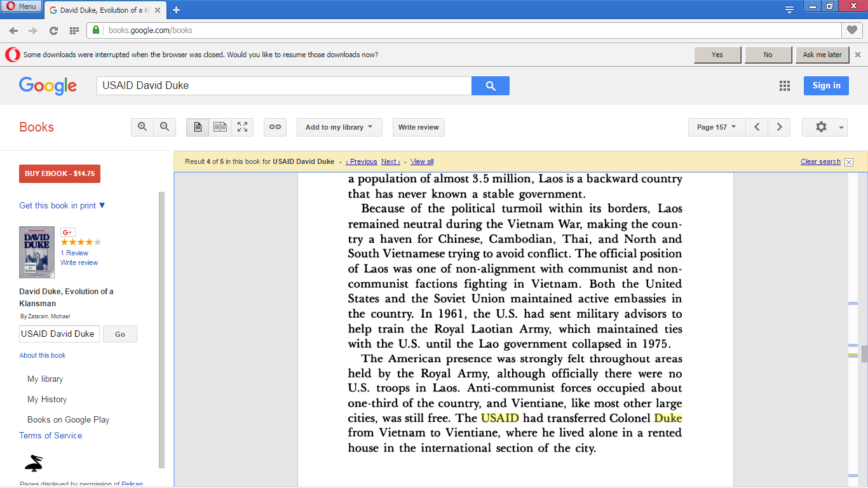The width and height of the screenshot is (868, 488).
Task: Open the Google apps grid
Action: click(x=785, y=86)
